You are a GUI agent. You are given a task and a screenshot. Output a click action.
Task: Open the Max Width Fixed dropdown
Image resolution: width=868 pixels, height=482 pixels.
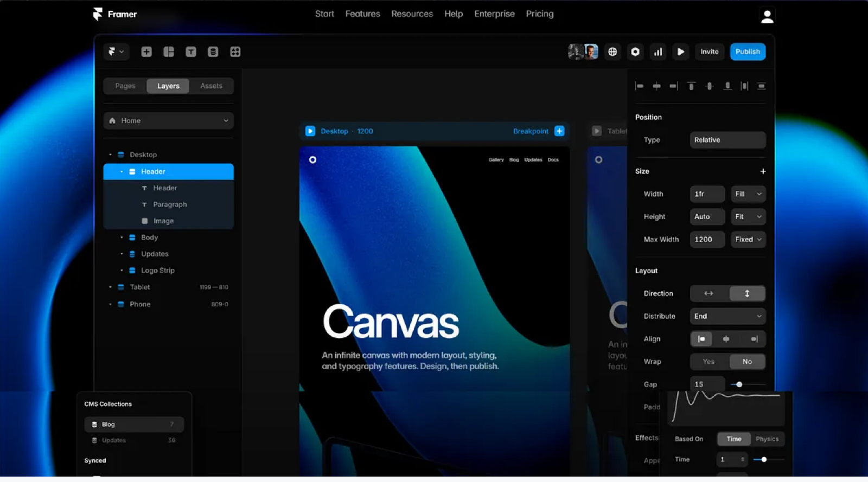click(748, 240)
